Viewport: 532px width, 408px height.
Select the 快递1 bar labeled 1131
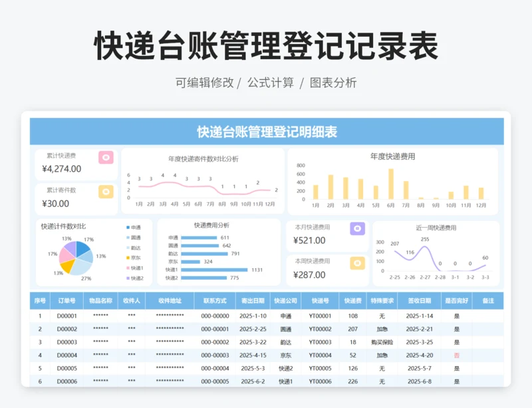214,270
